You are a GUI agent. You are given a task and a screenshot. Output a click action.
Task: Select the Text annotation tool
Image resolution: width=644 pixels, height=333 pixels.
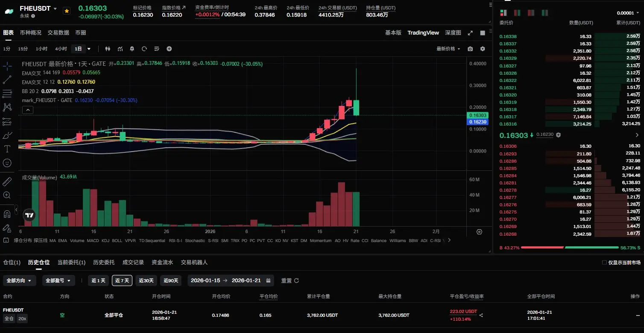click(x=7, y=149)
